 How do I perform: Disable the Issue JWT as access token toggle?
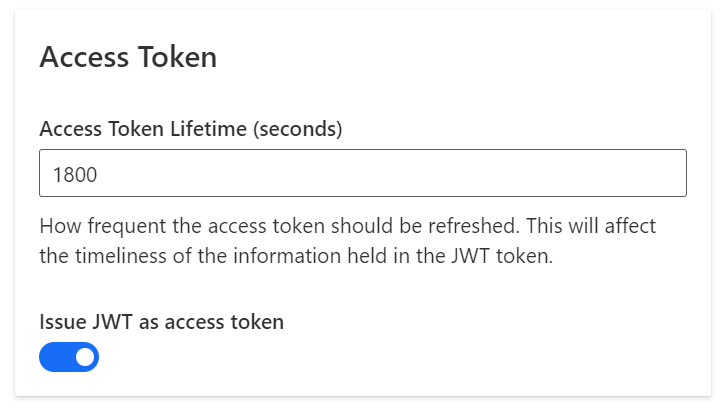click(x=69, y=357)
